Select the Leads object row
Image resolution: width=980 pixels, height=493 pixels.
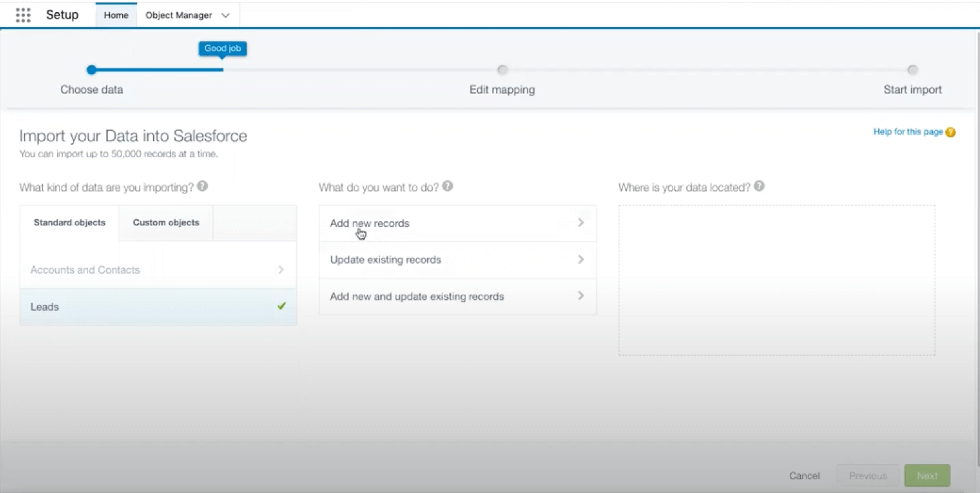click(x=158, y=307)
